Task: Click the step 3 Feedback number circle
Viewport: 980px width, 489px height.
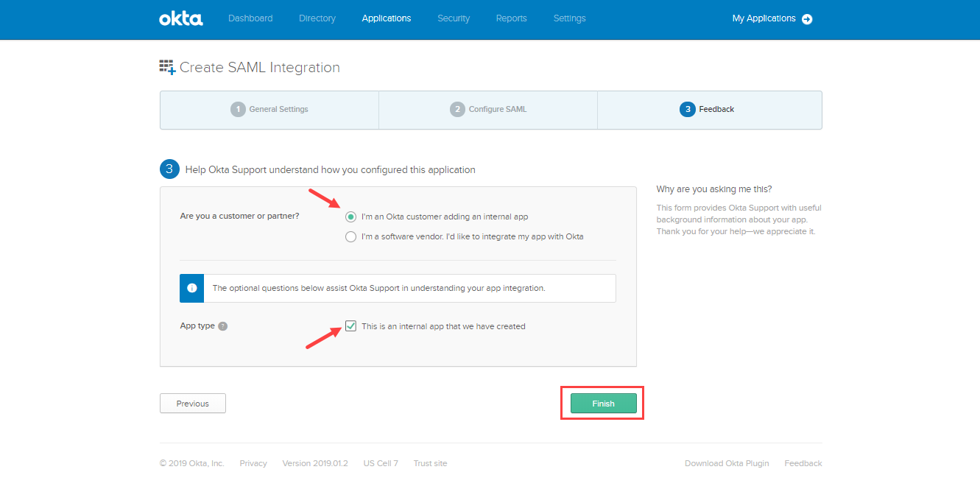Action: pos(688,109)
